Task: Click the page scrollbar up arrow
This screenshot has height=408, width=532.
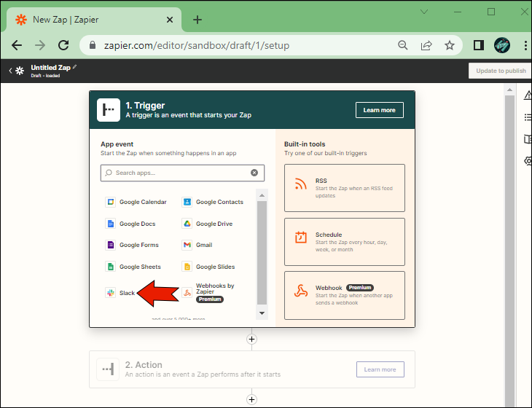Action: pyautogui.click(x=509, y=90)
